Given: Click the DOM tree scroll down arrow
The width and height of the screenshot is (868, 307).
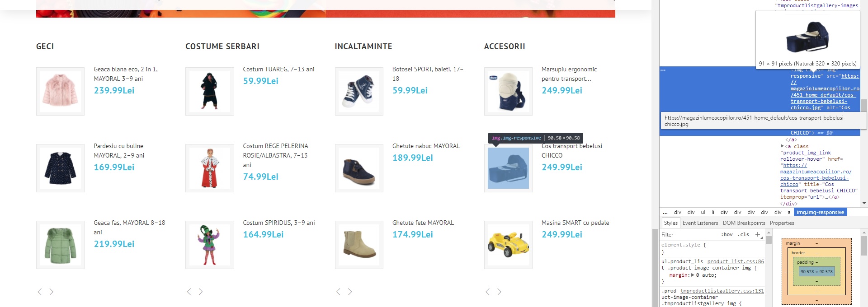Looking at the screenshot, I should pos(864,204).
